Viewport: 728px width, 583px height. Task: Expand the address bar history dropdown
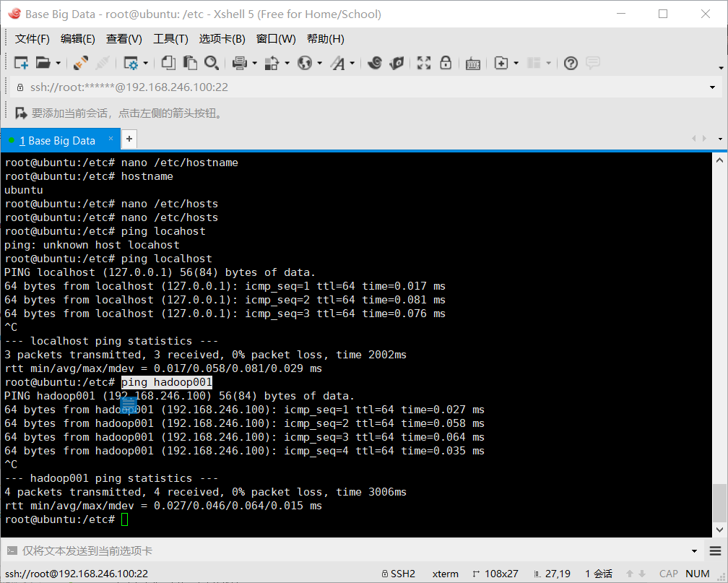point(712,87)
